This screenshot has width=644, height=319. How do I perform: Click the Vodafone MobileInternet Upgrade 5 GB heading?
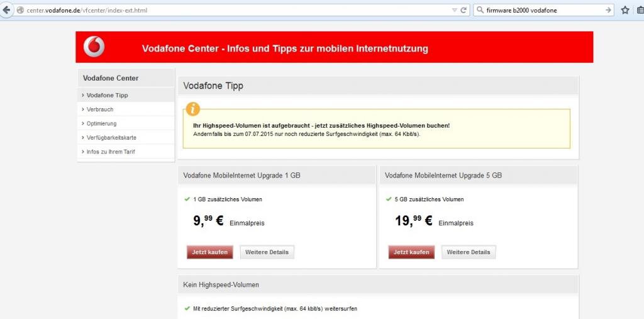coord(443,175)
